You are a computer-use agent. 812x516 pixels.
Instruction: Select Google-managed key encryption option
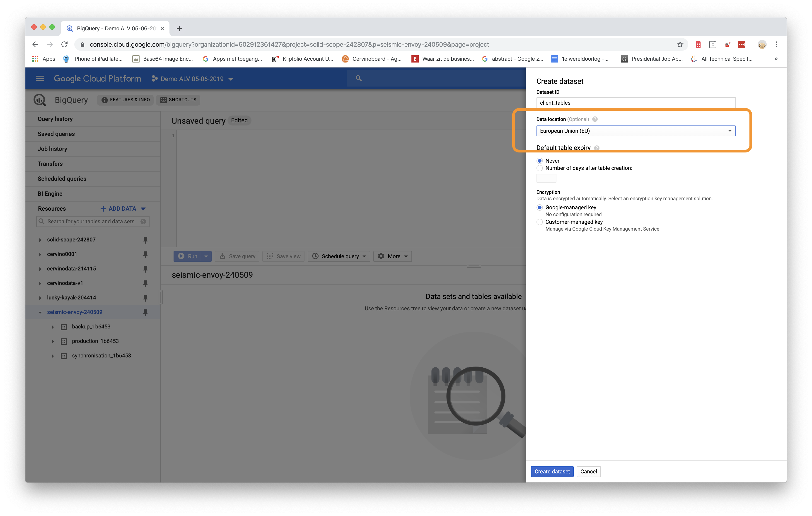539,207
